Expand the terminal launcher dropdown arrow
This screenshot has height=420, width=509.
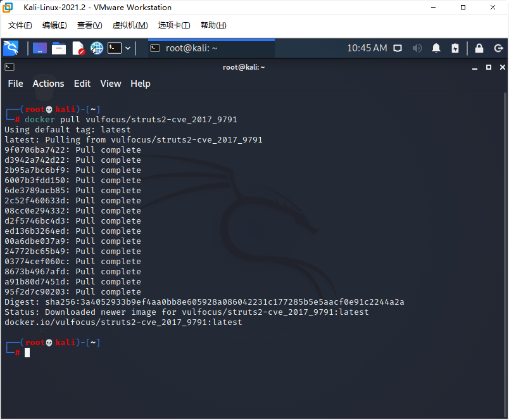(x=128, y=48)
